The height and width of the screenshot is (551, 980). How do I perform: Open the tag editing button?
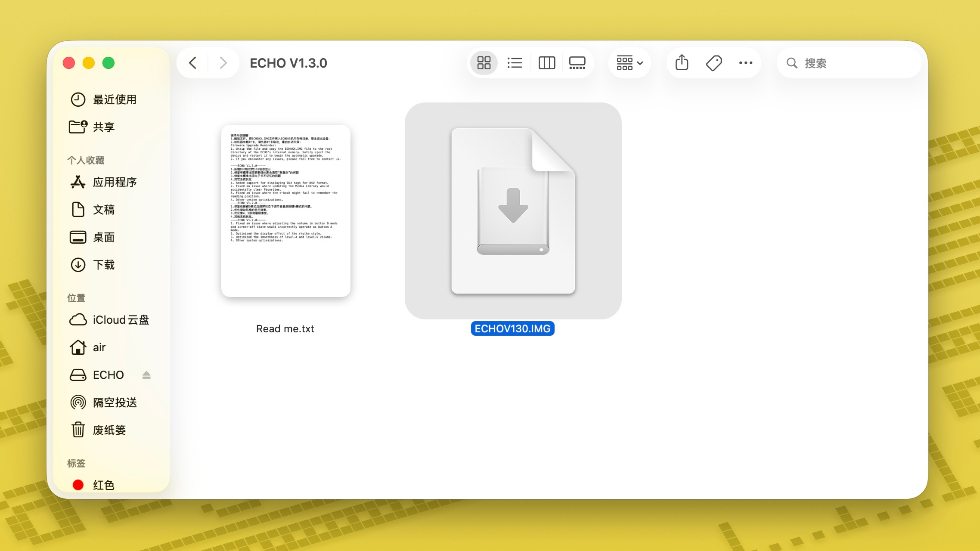click(714, 63)
